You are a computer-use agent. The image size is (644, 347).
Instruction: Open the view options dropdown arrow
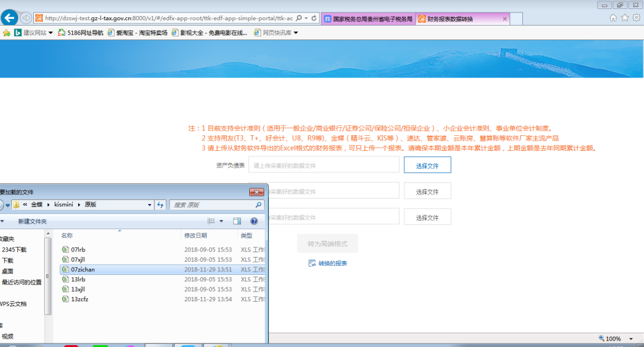[221, 221]
